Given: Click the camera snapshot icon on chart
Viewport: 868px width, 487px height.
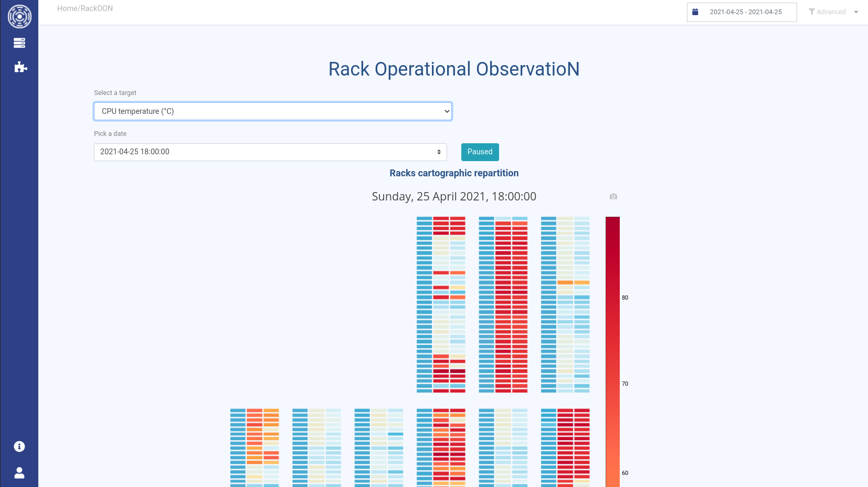Looking at the screenshot, I should (613, 196).
